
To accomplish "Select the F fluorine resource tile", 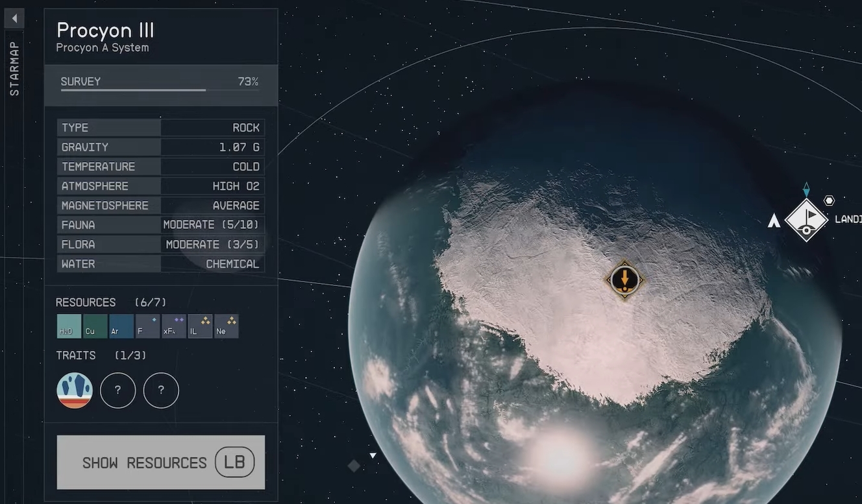I will [x=147, y=326].
